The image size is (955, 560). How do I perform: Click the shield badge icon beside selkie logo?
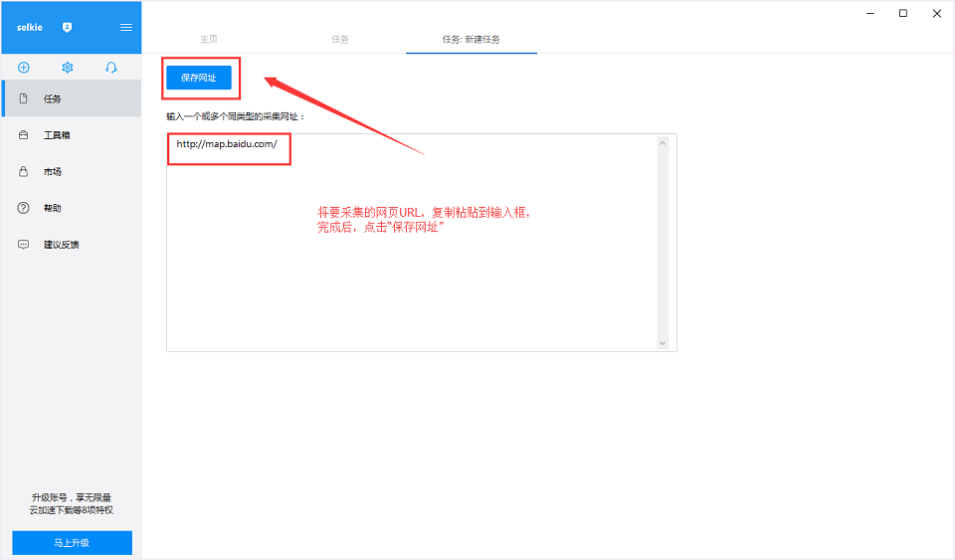[x=67, y=28]
